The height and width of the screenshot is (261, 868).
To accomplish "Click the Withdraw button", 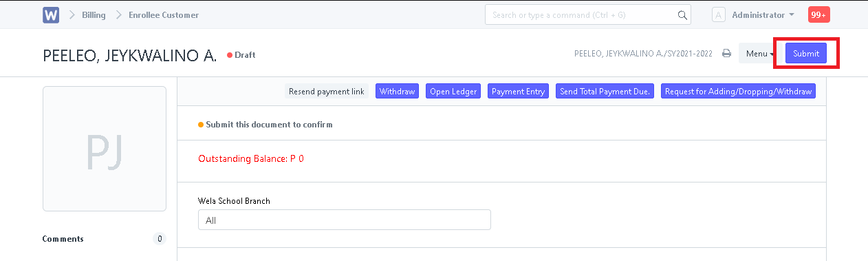I will [398, 91].
